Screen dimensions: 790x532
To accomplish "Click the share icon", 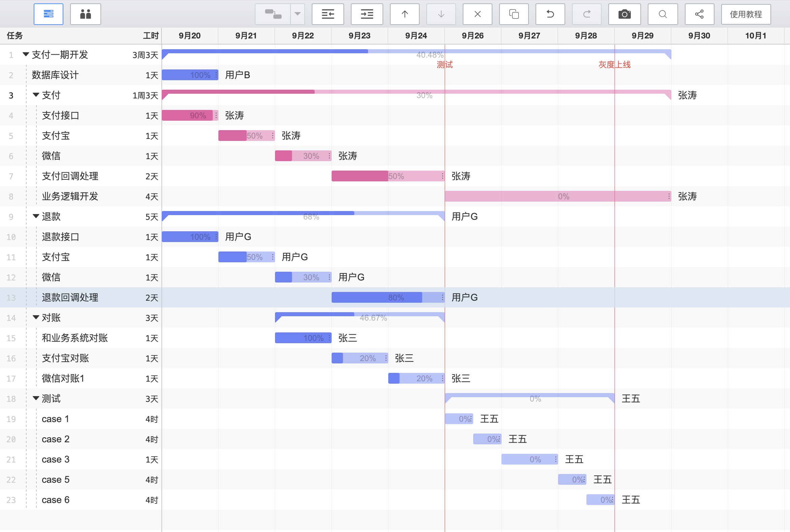I will (699, 14).
